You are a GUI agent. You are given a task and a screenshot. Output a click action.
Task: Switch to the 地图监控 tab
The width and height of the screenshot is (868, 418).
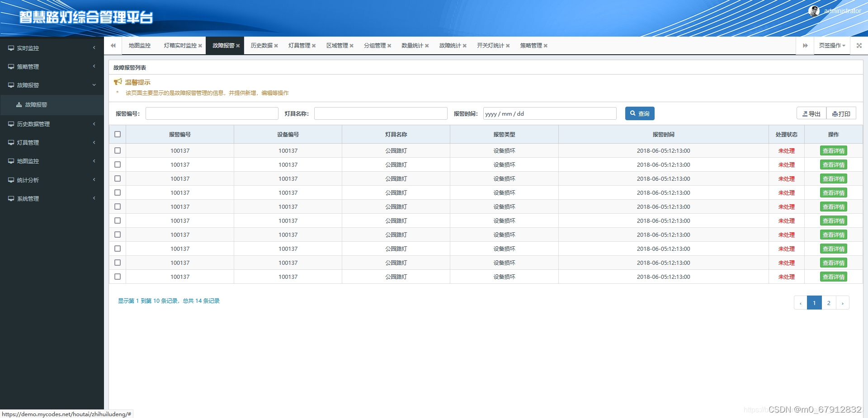pyautogui.click(x=139, y=46)
